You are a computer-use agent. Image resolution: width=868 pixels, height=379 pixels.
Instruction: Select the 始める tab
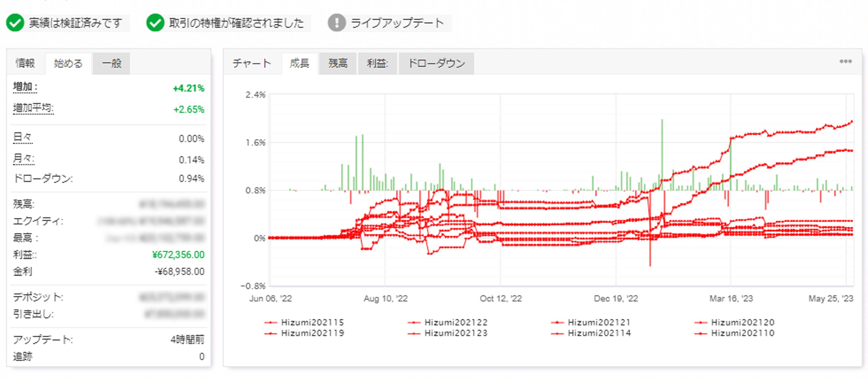68,63
